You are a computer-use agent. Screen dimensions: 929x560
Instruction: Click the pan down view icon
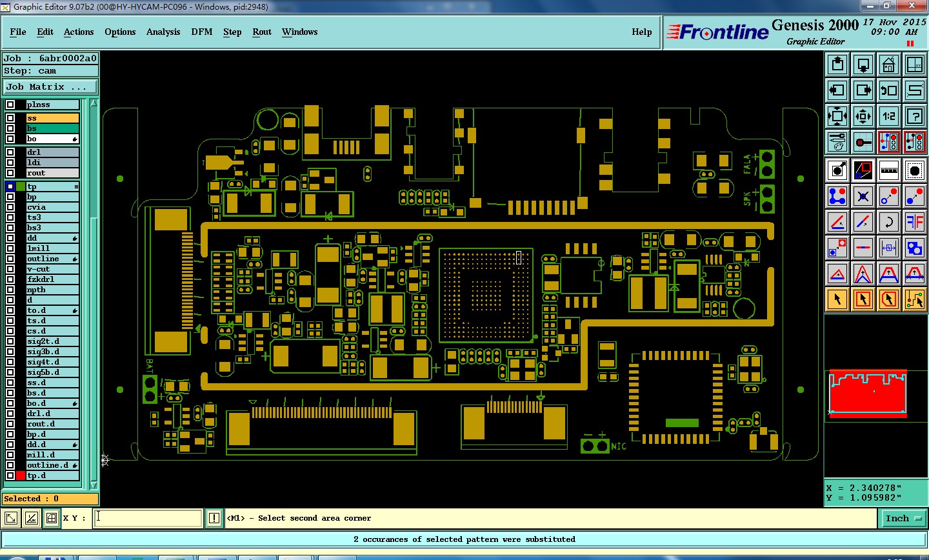pos(863,64)
